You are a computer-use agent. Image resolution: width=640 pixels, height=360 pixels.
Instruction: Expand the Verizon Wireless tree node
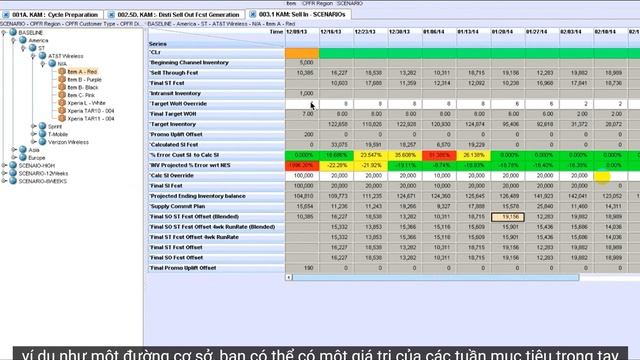pyautogui.click(x=33, y=142)
